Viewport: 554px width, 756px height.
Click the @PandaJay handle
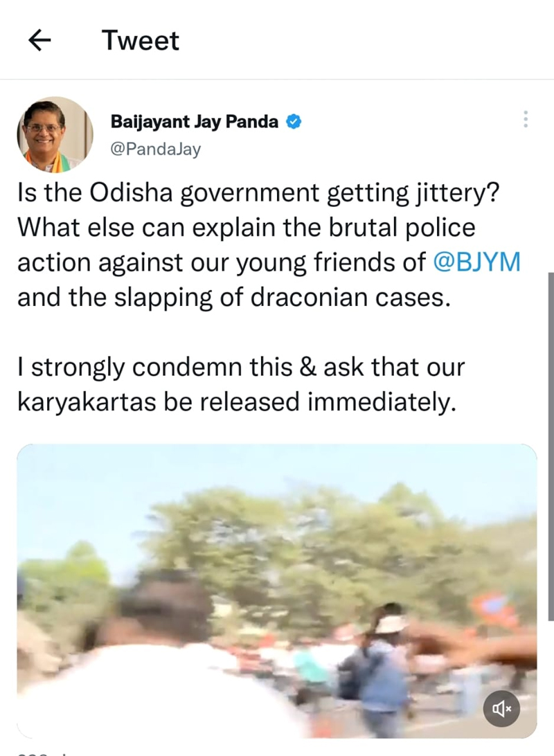tap(156, 150)
